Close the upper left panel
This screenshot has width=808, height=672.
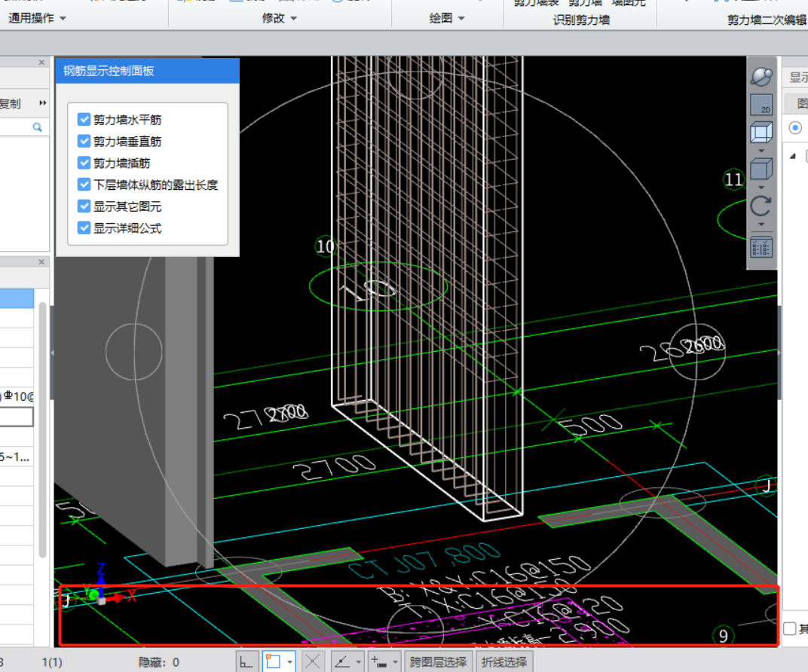(41, 63)
